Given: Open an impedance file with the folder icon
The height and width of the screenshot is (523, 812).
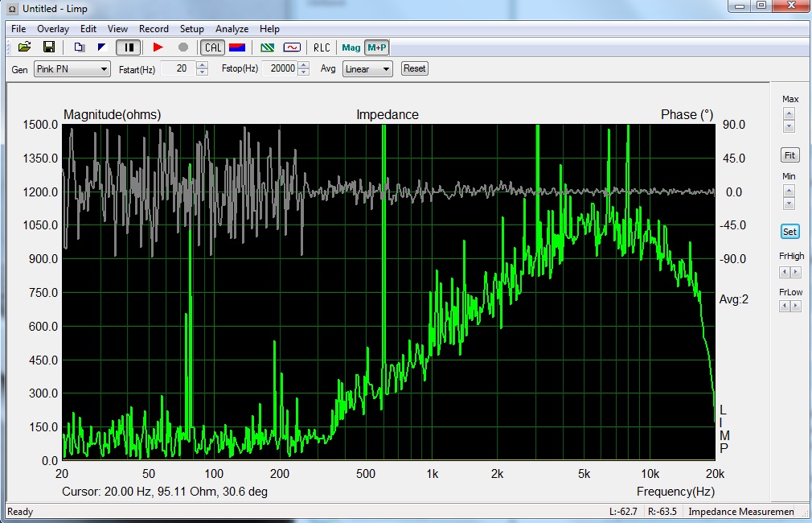Looking at the screenshot, I should pos(24,47).
